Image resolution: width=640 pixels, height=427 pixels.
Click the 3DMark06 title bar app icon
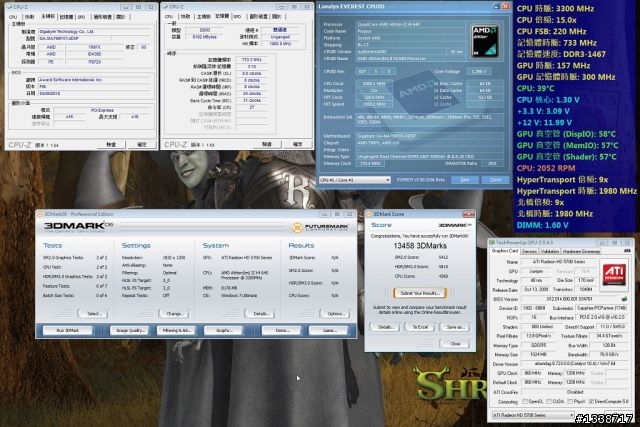pos(40,214)
